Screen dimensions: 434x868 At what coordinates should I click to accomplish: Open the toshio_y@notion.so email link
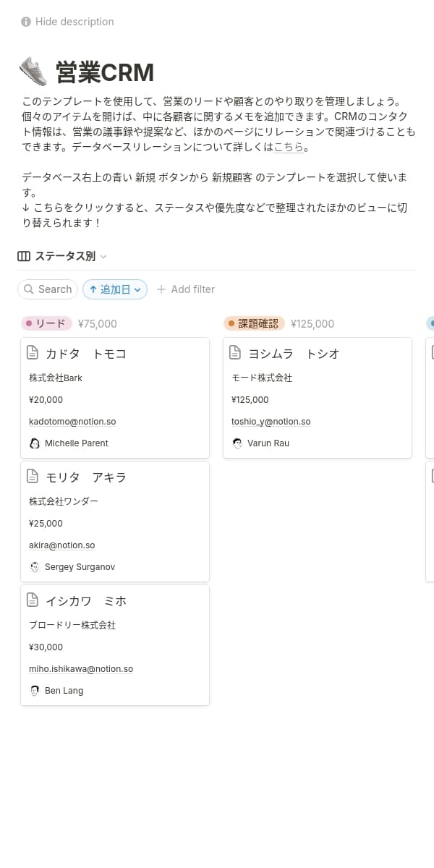pyautogui.click(x=271, y=422)
